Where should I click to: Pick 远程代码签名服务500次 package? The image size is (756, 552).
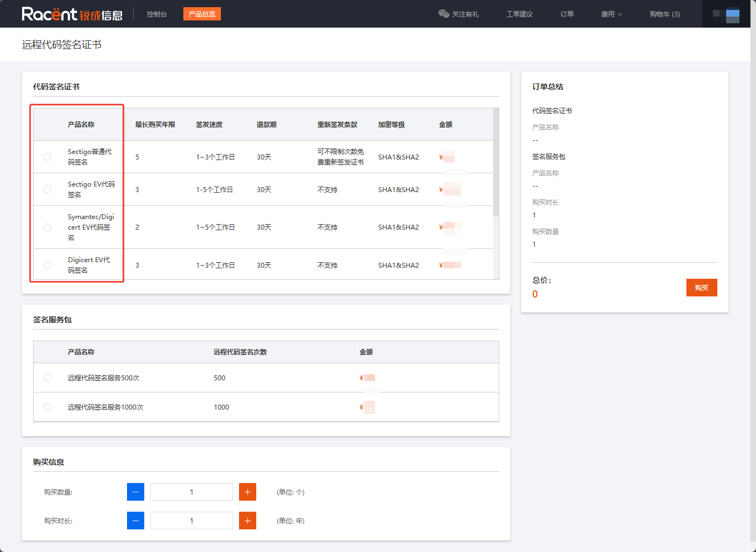47,378
